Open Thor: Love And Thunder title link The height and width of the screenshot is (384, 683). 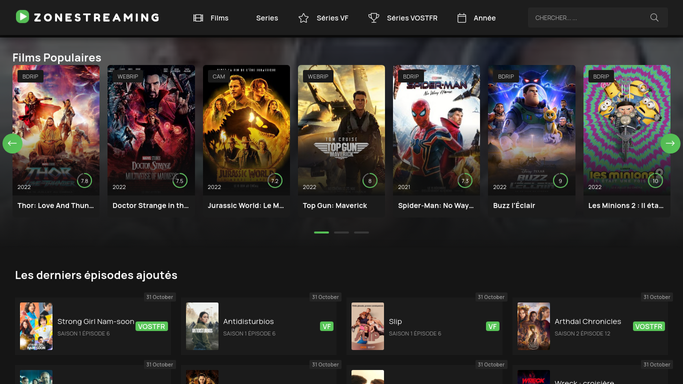click(56, 205)
